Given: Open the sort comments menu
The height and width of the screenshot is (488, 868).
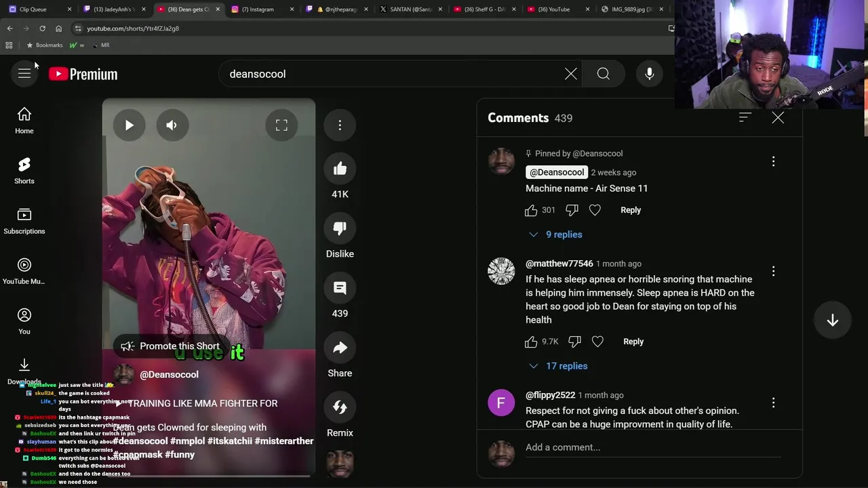Looking at the screenshot, I should [745, 118].
